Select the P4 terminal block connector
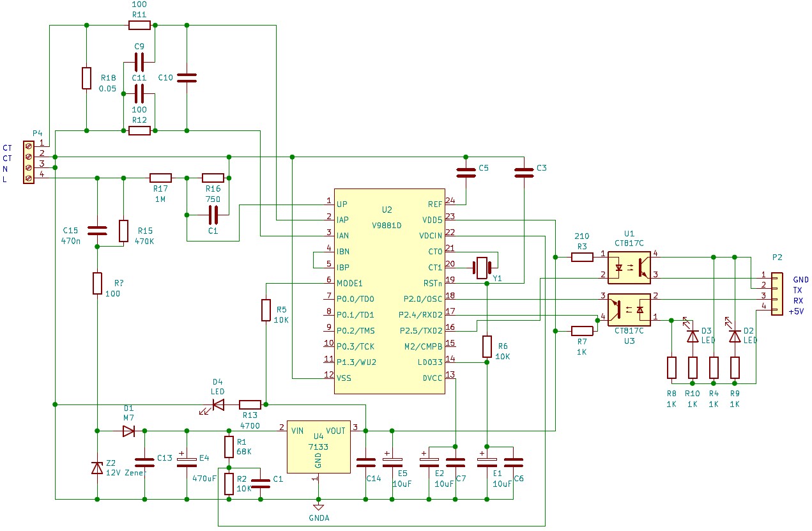The height and width of the screenshot is (531, 812). point(28,162)
